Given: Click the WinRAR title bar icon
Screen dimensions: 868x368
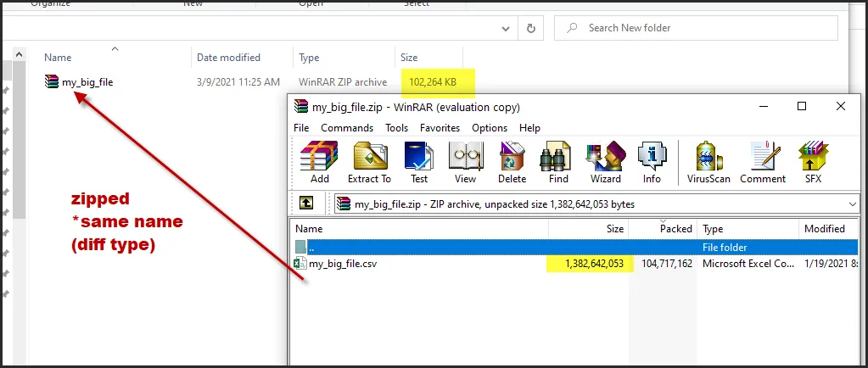Looking at the screenshot, I should pyautogui.click(x=301, y=106).
